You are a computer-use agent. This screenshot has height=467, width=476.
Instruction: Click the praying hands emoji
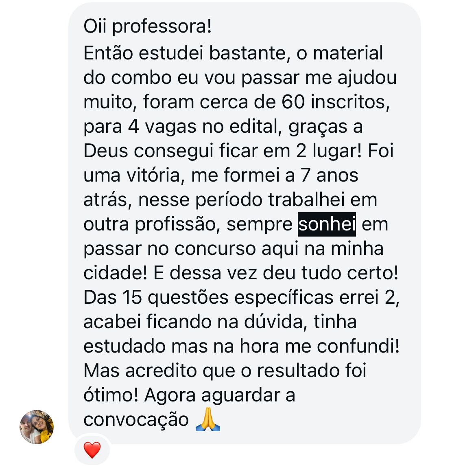click(x=207, y=419)
